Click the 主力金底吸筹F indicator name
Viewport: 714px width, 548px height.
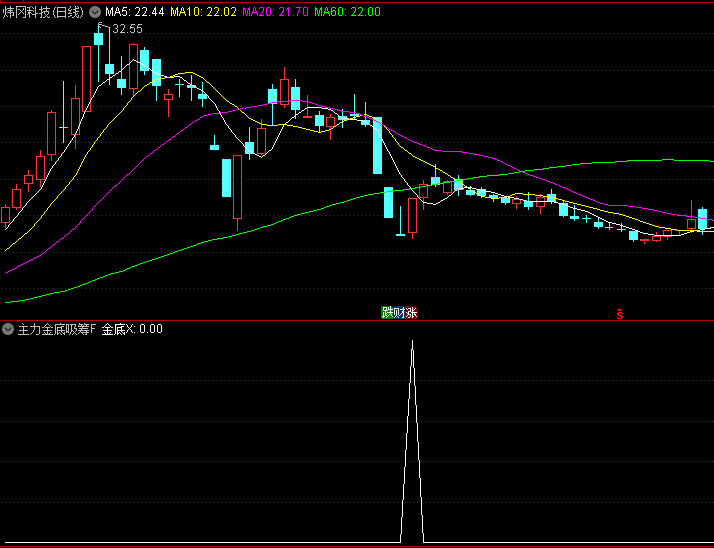tap(56, 329)
